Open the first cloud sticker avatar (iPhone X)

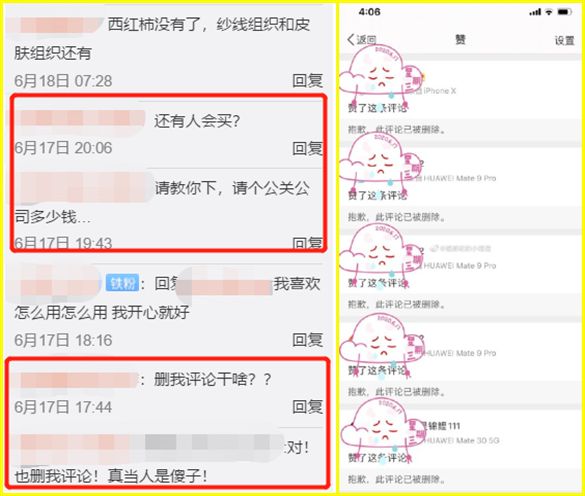point(381,73)
